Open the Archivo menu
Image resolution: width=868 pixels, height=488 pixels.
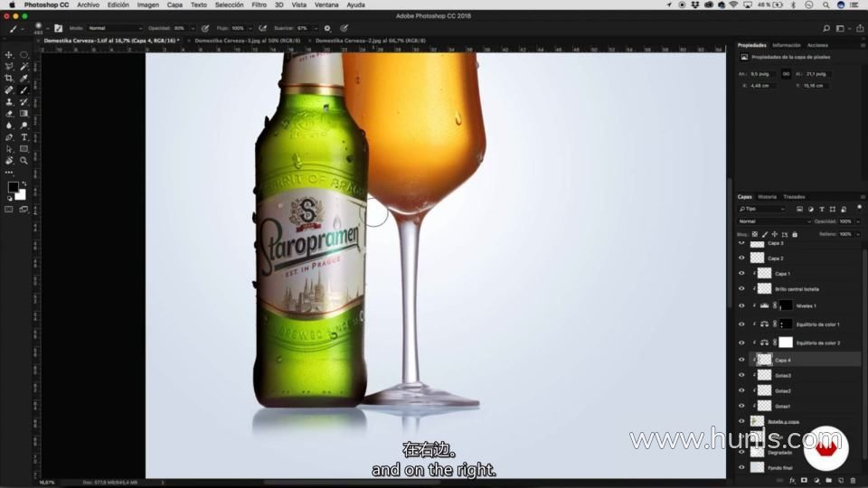pyautogui.click(x=88, y=5)
